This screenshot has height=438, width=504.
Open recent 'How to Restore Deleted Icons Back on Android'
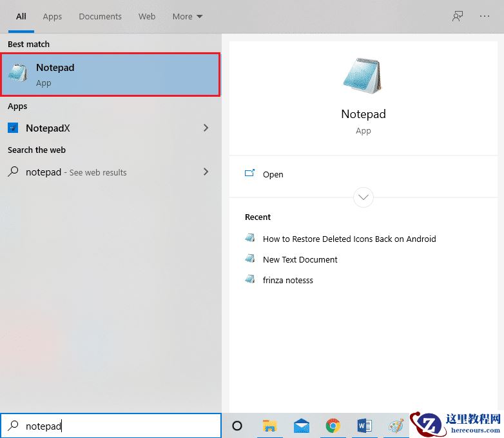point(349,239)
